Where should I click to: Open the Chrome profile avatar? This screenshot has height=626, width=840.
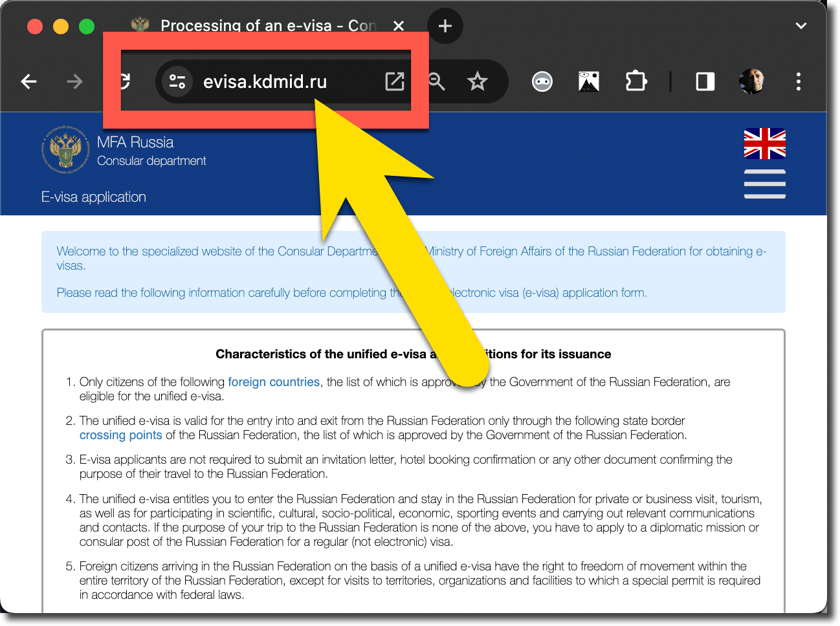[x=751, y=81]
